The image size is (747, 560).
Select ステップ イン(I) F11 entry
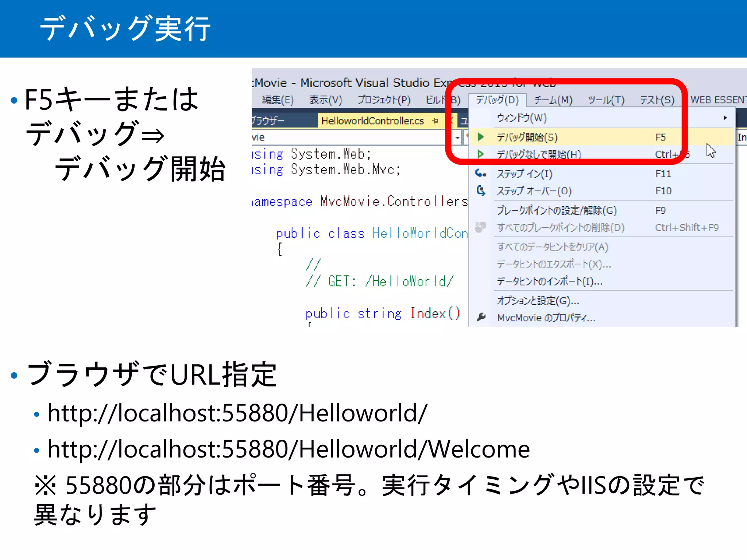602,174
